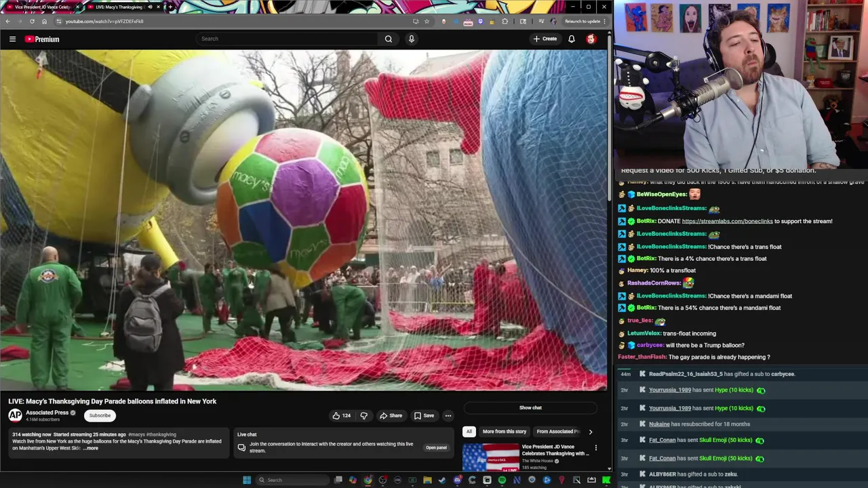The height and width of the screenshot is (488, 868).
Task: Bookmark this page with the star
Action: pyautogui.click(x=427, y=21)
